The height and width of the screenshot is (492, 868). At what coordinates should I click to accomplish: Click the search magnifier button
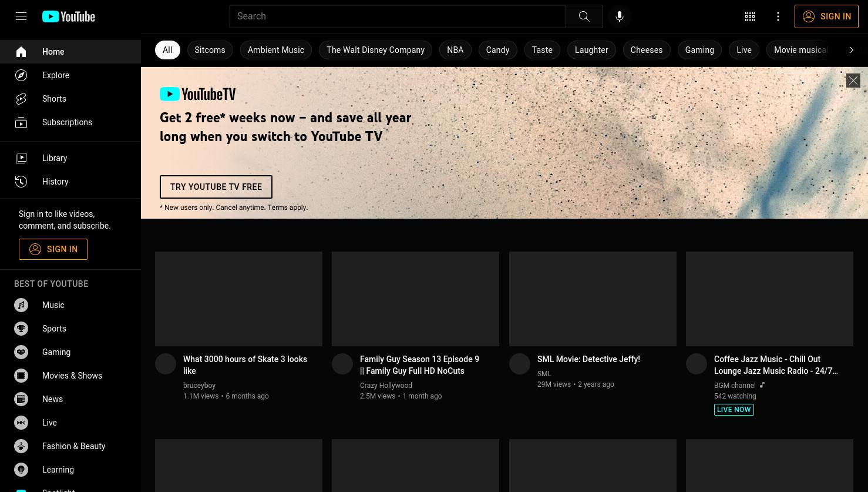584,16
